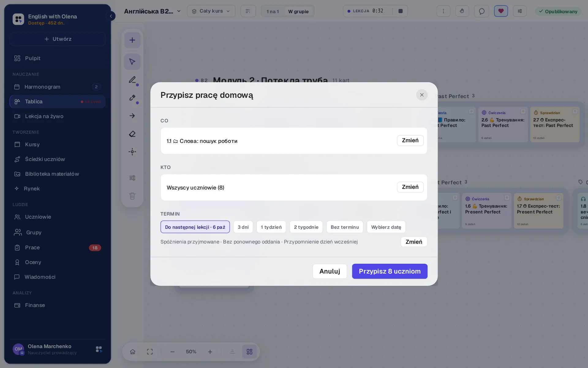
Task: Select the cursor pointer tool
Action: point(132,62)
